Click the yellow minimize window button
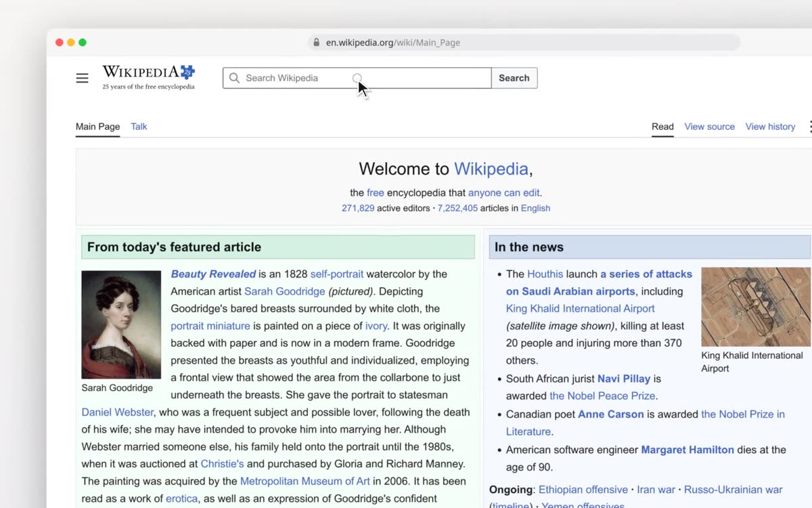 [x=71, y=42]
